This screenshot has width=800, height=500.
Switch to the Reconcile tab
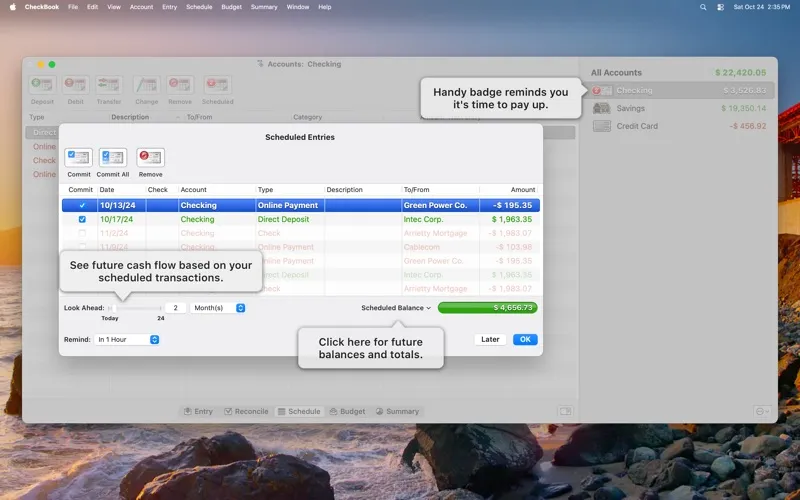click(x=246, y=411)
